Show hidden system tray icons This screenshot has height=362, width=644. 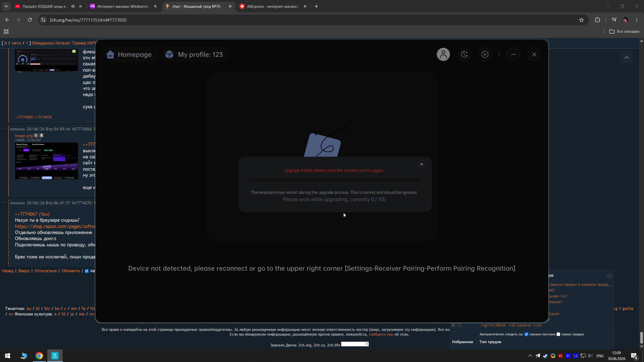(530, 356)
